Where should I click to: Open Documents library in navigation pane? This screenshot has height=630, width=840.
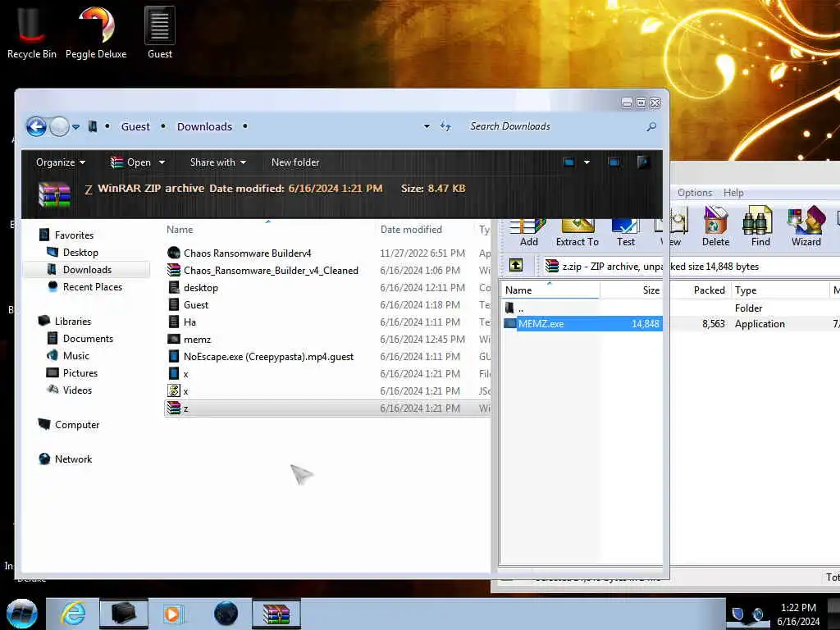tap(88, 339)
